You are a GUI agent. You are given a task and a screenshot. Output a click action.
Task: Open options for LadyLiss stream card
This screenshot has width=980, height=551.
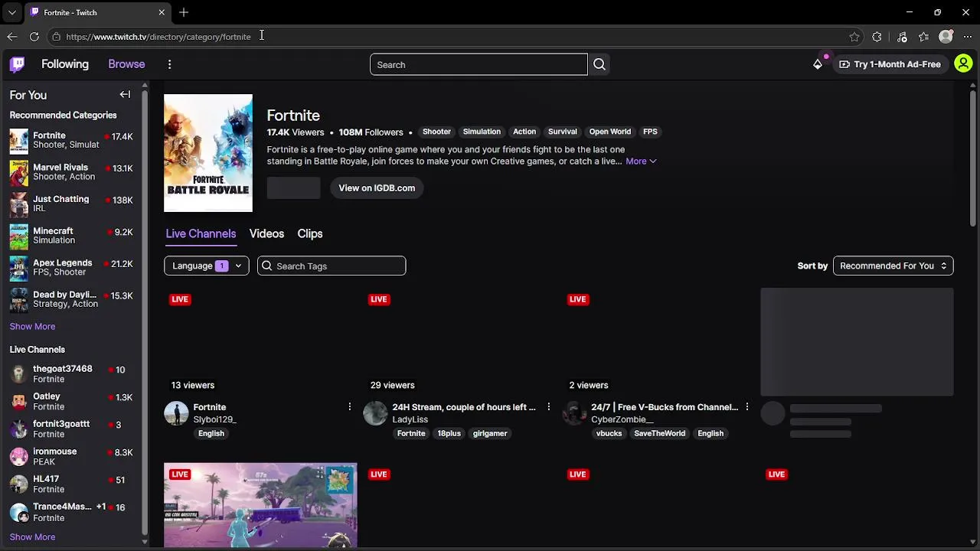[548, 407]
